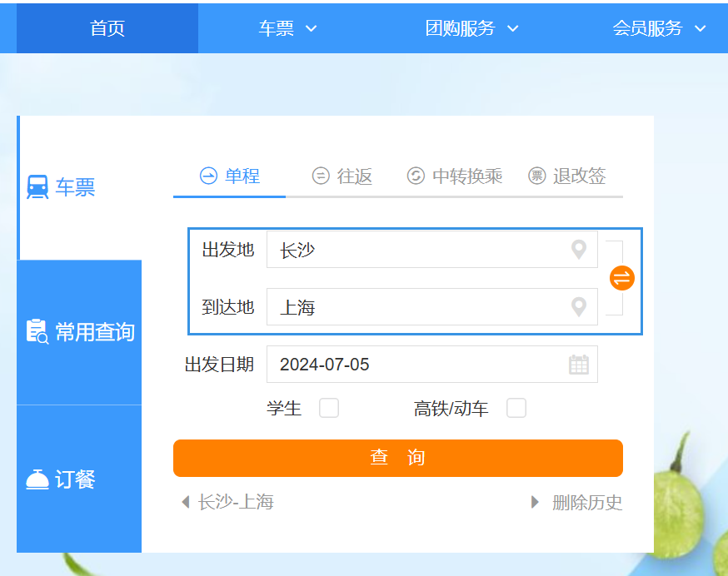
Task: Enable the 学生 checkbox
Action: (329, 408)
